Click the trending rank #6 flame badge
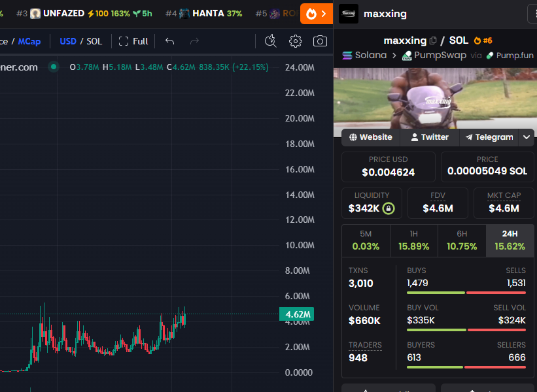 [483, 41]
